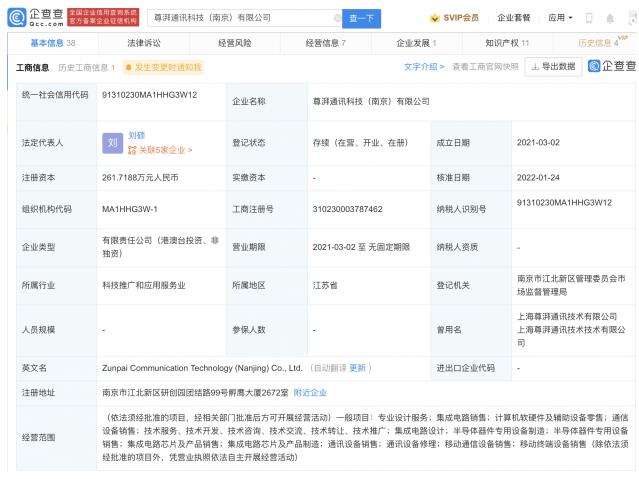Click the registration status 存续（在营、开业、在册）
The height and width of the screenshot is (479, 639).
click(360, 143)
